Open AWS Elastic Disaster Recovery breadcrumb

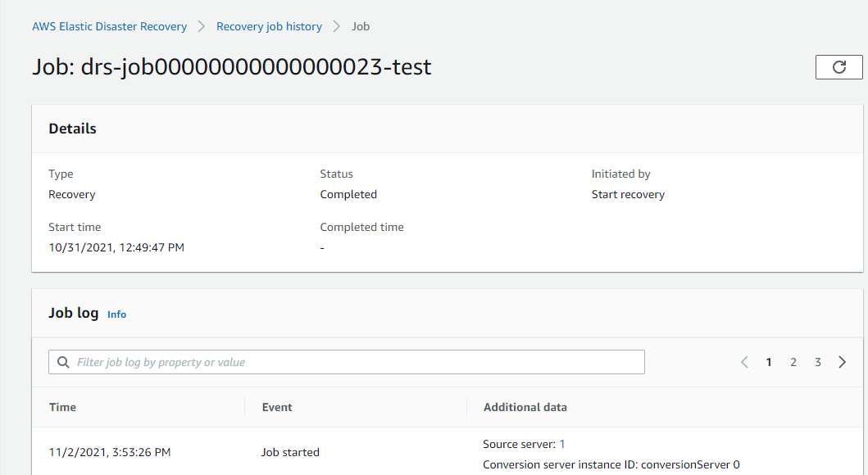tap(110, 26)
